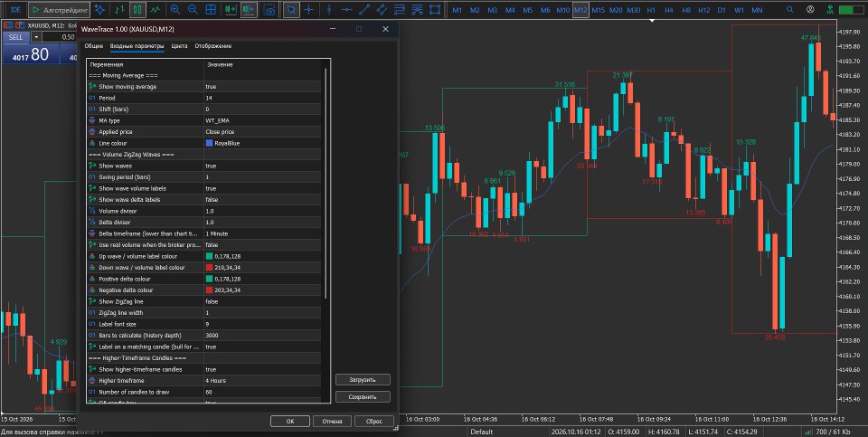This screenshot has width=868, height=437.
Task: Click the parameters list vertical scrollbar
Action: click(326, 183)
